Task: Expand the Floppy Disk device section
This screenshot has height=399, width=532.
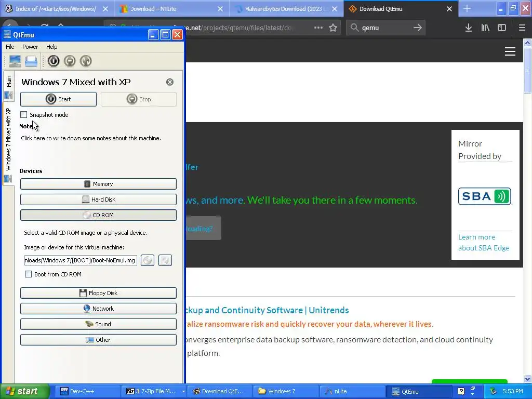Action: (x=98, y=293)
